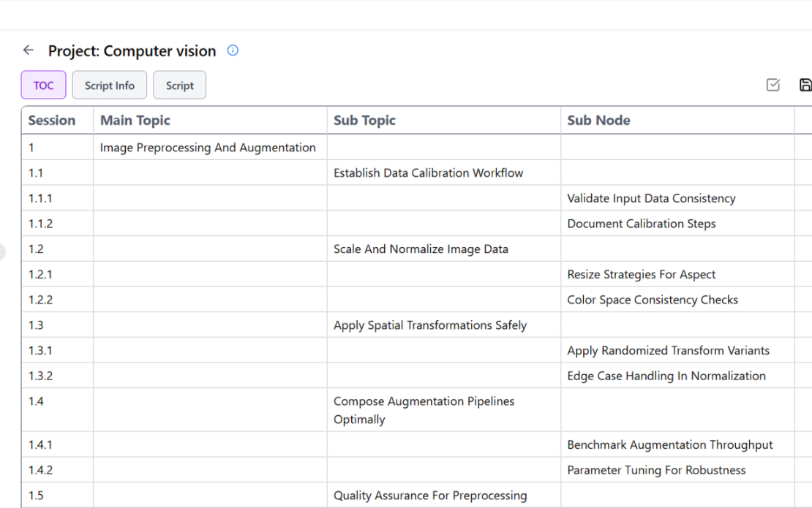This screenshot has height=508, width=812.
Task: Select Document Calibration Steps cell
Action: (x=677, y=224)
